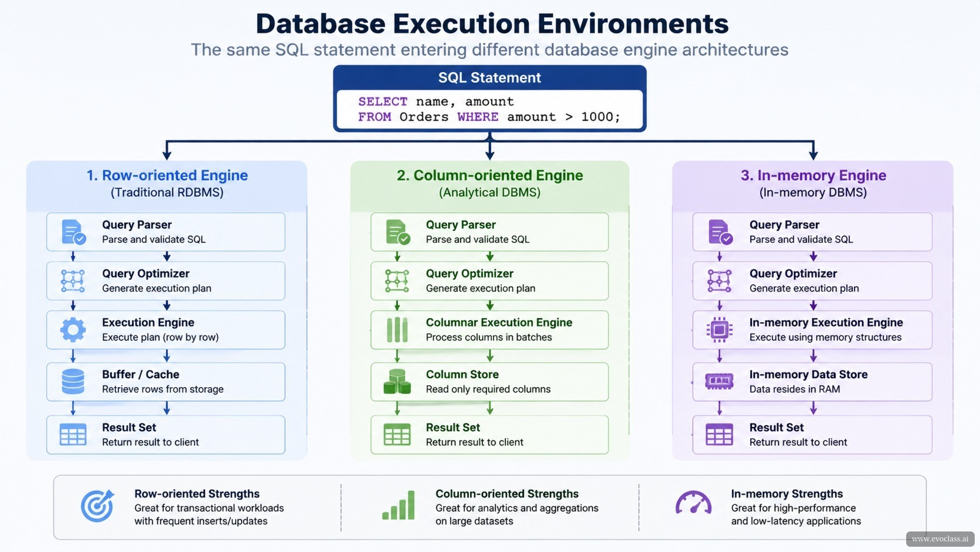Viewport: 980px width, 552px height.
Task: Click the Columnar Execution Engine title text
Action: coord(499,323)
